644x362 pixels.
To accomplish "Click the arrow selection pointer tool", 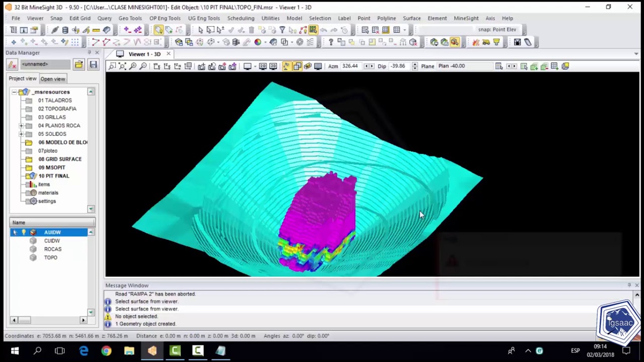I will click(200, 30).
